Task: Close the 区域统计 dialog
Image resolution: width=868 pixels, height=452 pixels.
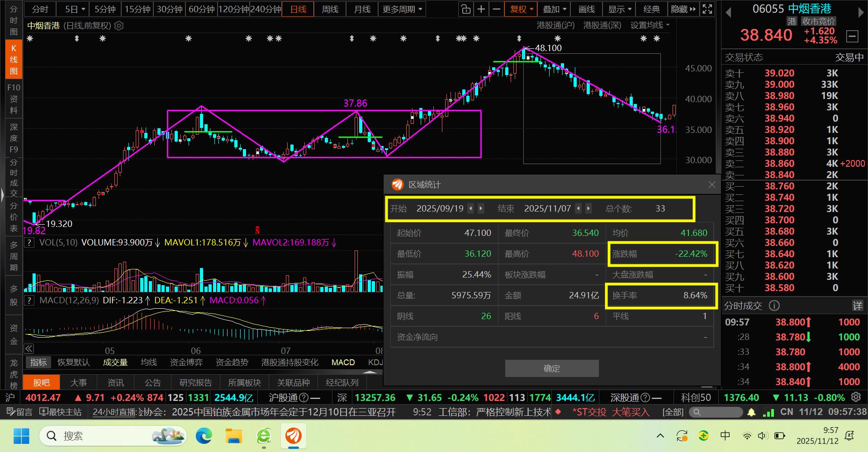Action: click(712, 184)
